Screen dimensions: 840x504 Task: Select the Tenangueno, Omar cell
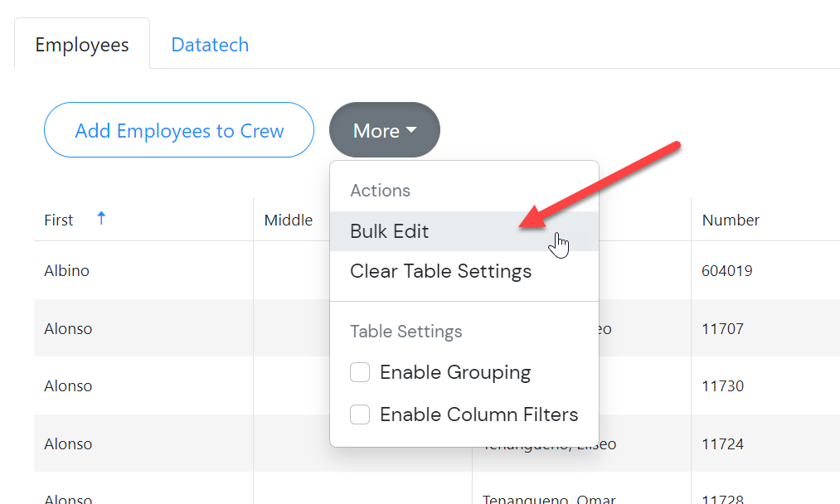pos(549,498)
